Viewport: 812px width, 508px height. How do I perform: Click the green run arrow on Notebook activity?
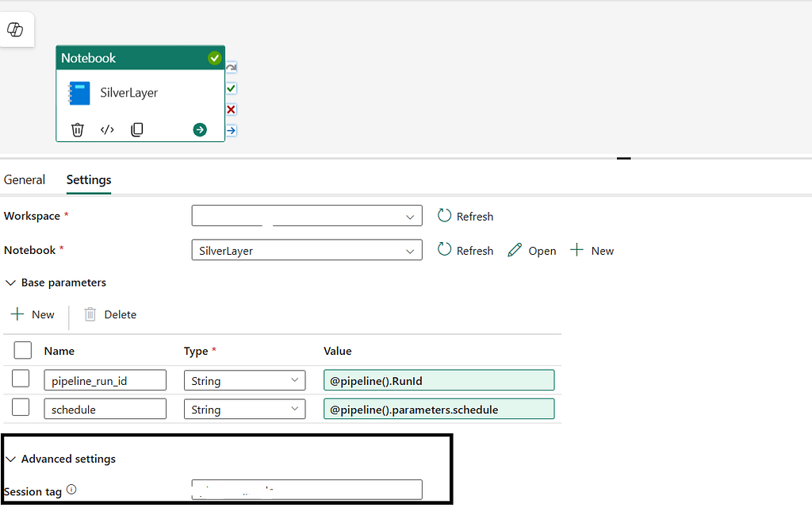coord(200,129)
